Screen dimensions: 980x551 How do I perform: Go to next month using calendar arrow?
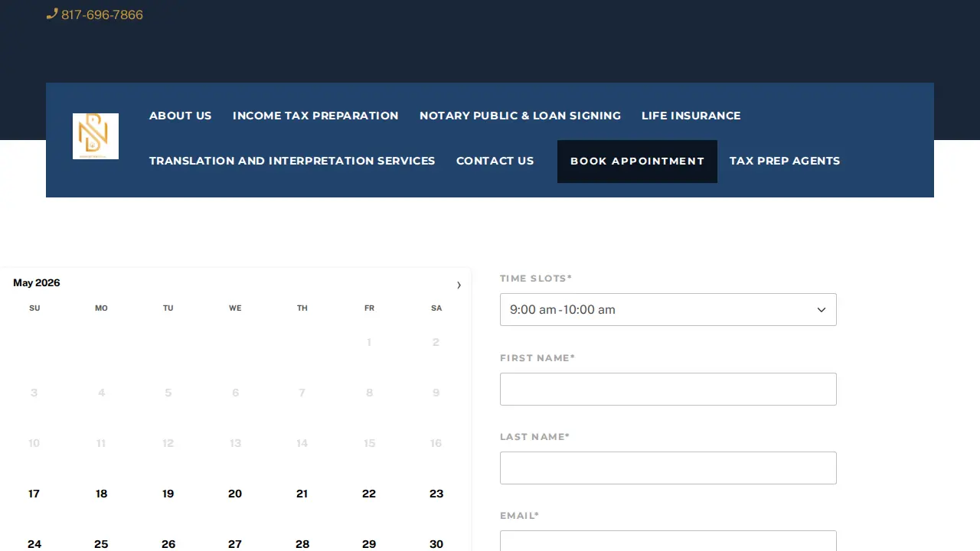459,285
